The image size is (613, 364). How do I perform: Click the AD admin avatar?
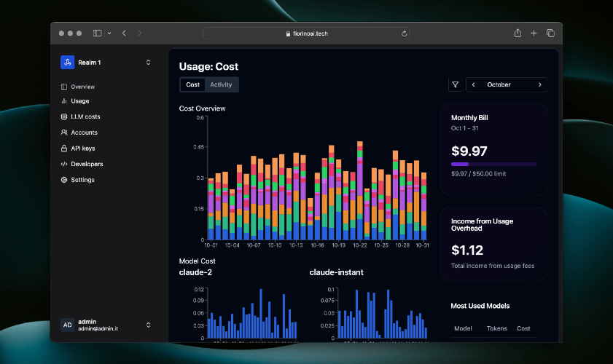pyautogui.click(x=67, y=325)
